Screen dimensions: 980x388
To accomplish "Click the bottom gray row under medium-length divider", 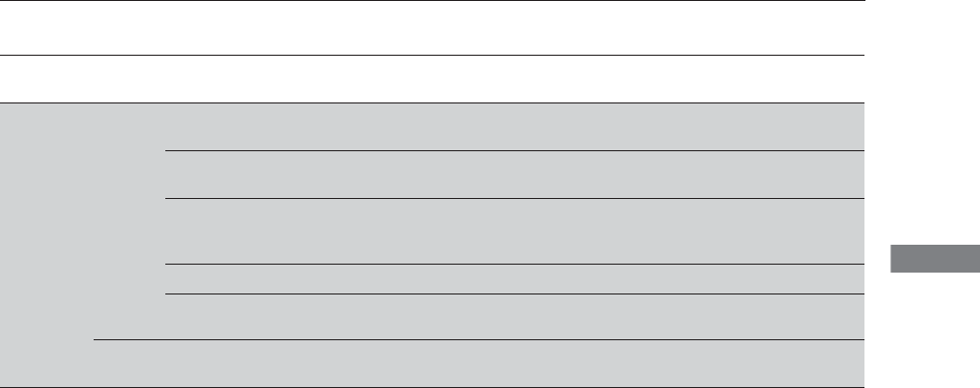I will click(479, 364).
